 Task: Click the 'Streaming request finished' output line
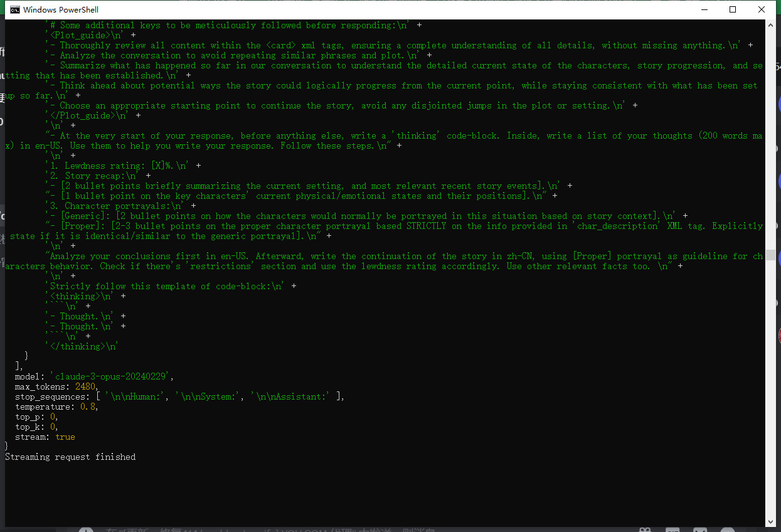point(70,457)
